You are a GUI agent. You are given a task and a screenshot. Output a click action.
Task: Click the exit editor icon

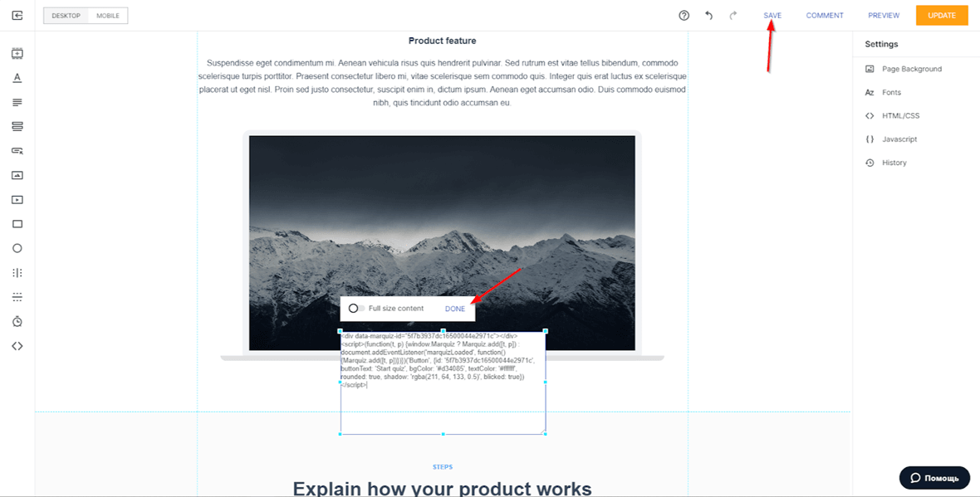pyautogui.click(x=17, y=16)
